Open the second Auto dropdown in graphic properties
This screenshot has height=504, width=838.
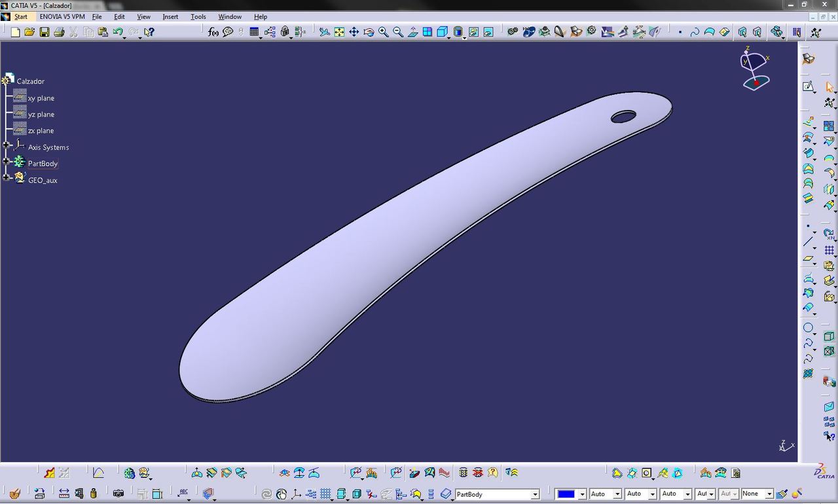(652, 494)
